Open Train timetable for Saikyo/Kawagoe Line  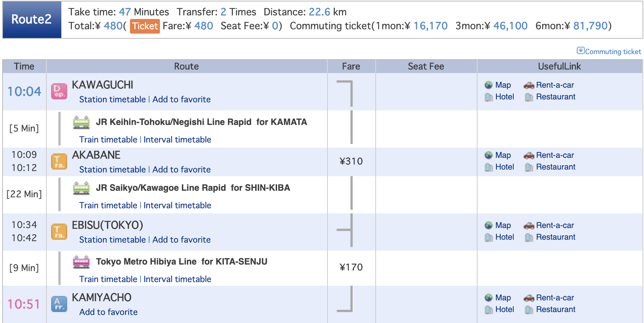(x=108, y=205)
